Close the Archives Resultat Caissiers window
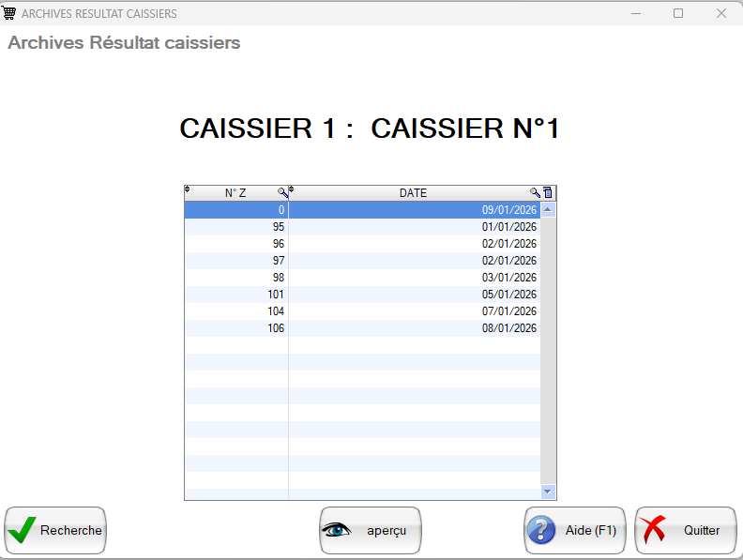 point(720,13)
